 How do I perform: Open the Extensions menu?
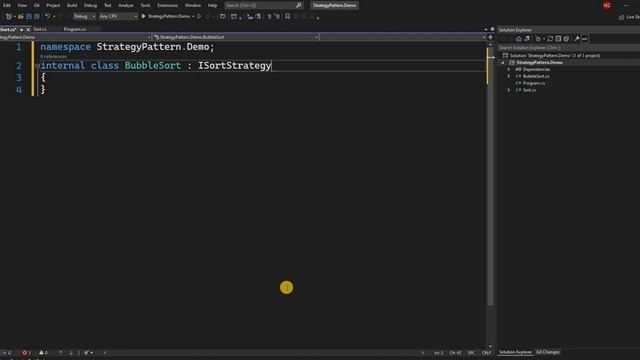(167, 5)
